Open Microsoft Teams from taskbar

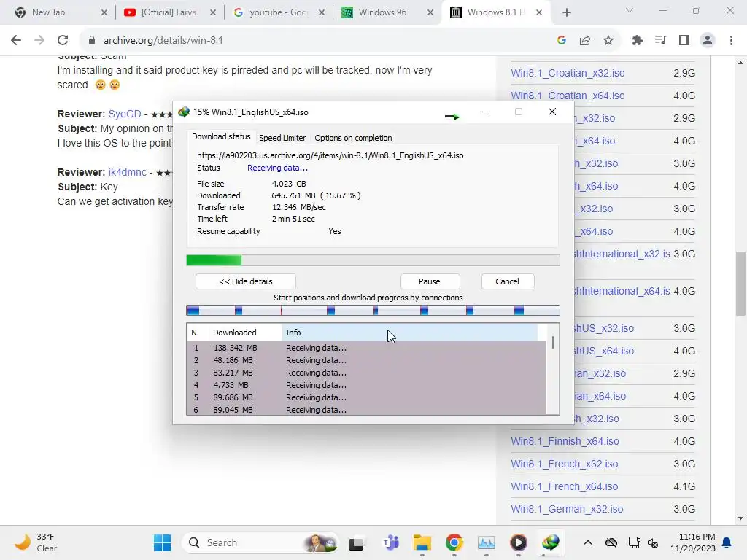[x=391, y=542]
